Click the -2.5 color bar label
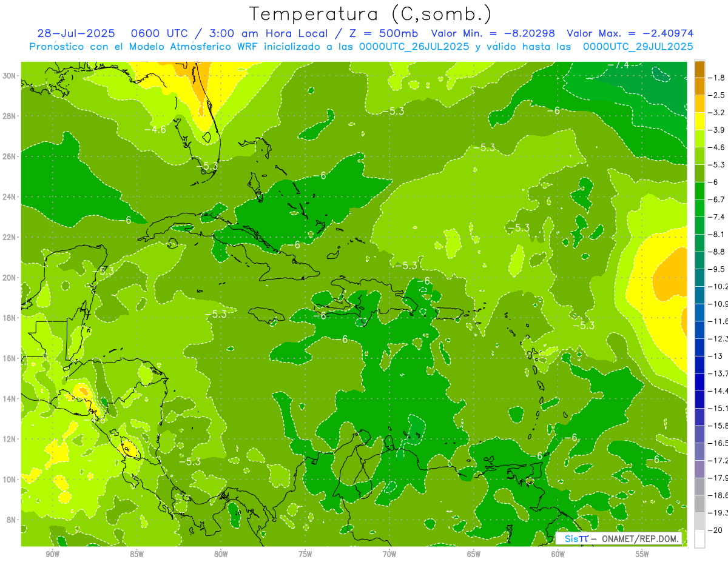Screen dimensions: 728x562 click(717, 95)
